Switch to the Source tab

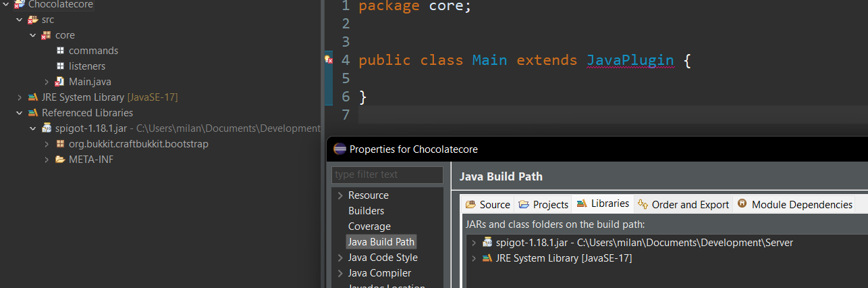488,204
